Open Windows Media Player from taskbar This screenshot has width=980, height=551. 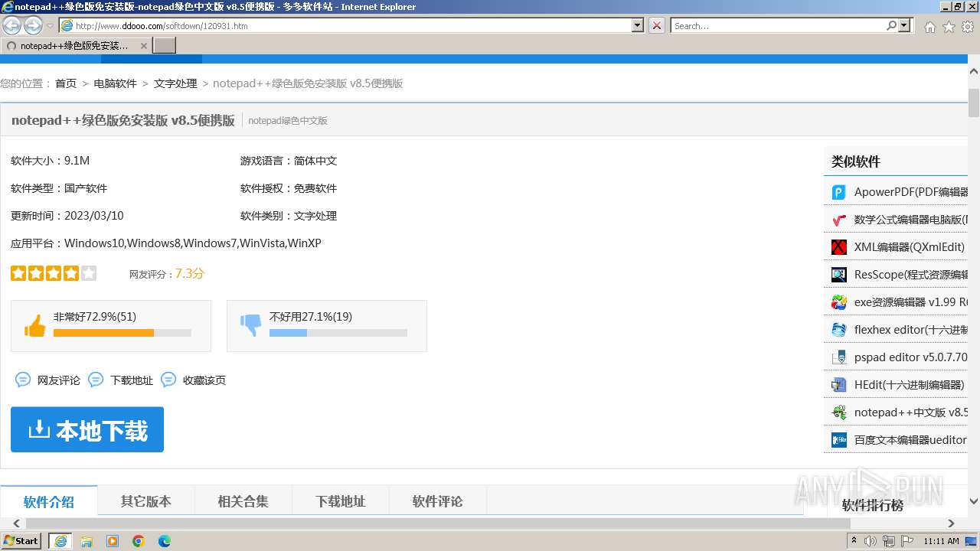(x=113, y=541)
